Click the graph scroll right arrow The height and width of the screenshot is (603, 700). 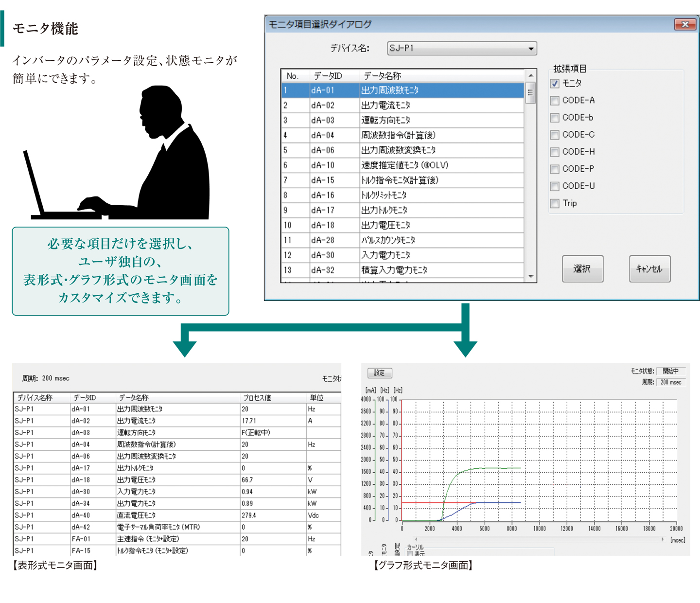pyautogui.click(x=663, y=539)
